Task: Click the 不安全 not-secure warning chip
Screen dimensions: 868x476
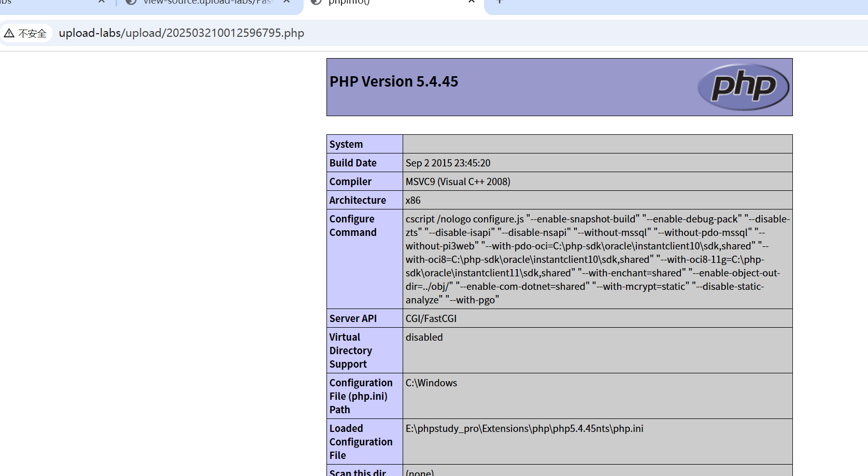Action: coord(25,33)
